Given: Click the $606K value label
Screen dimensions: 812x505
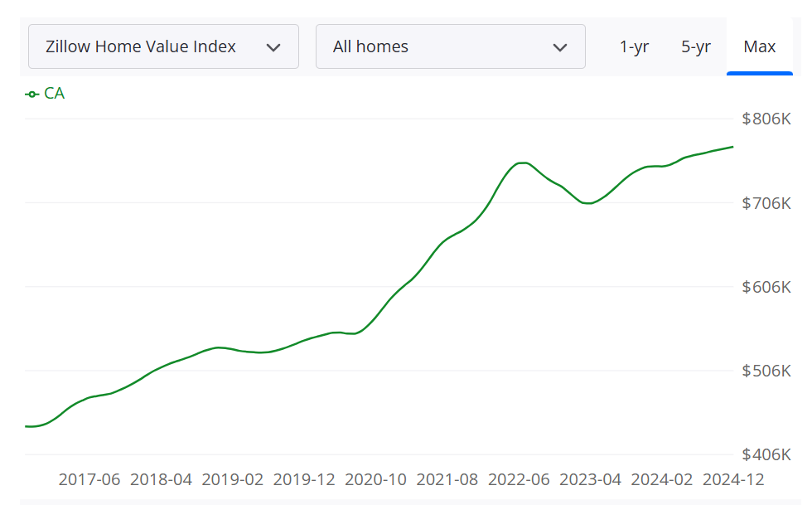Looking at the screenshot, I should [766, 287].
